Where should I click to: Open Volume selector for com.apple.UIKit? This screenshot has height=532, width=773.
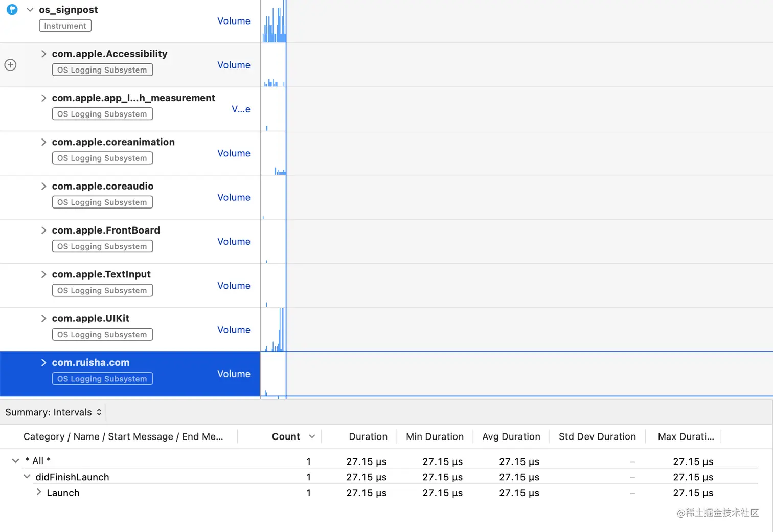coord(234,330)
